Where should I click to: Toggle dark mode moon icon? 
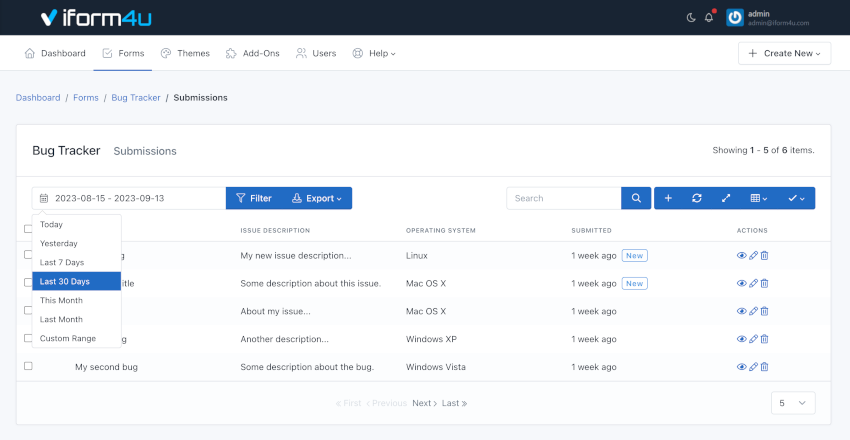pos(692,17)
